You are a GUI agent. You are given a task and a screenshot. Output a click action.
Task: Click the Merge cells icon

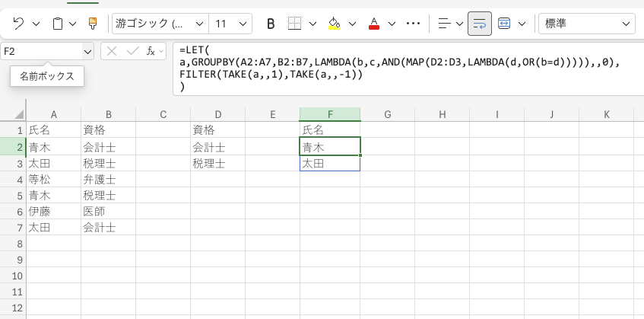click(504, 24)
